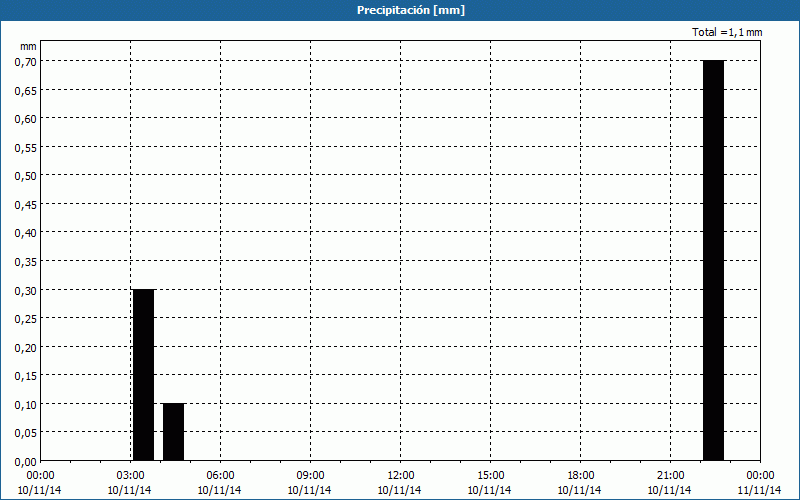
Task: Click the 0,70 y-axis value
Action: (25, 61)
